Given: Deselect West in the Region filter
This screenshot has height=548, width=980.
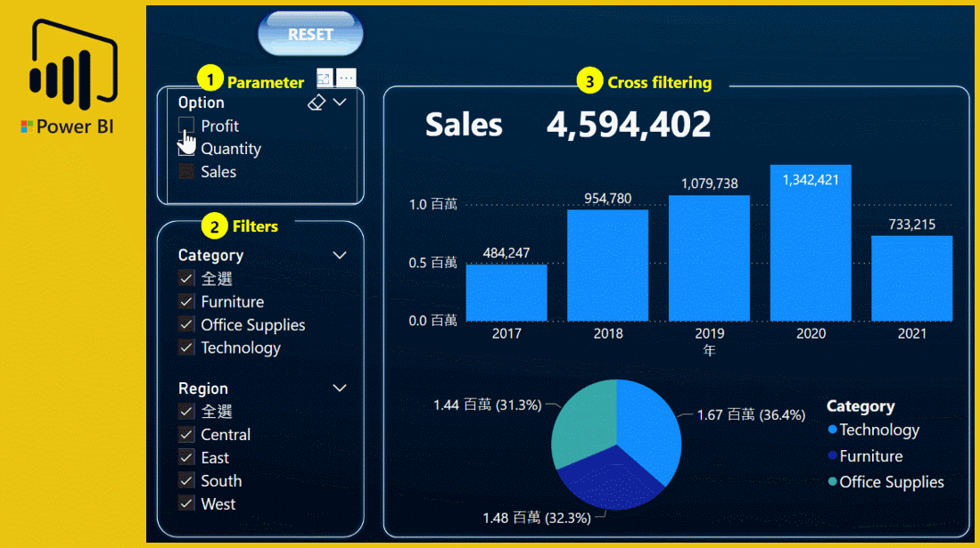Looking at the screenshot, I should pyautogui.click(x=186, y=503).
